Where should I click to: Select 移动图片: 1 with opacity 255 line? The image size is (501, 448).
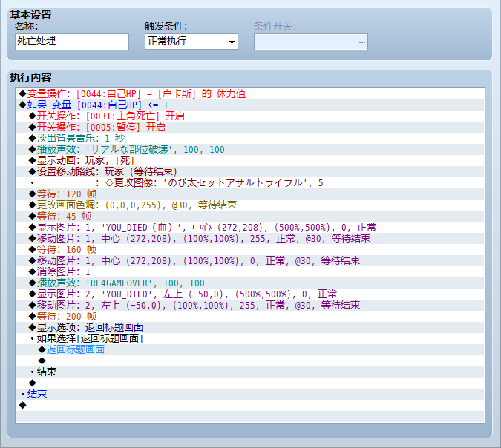pos(250,239)
